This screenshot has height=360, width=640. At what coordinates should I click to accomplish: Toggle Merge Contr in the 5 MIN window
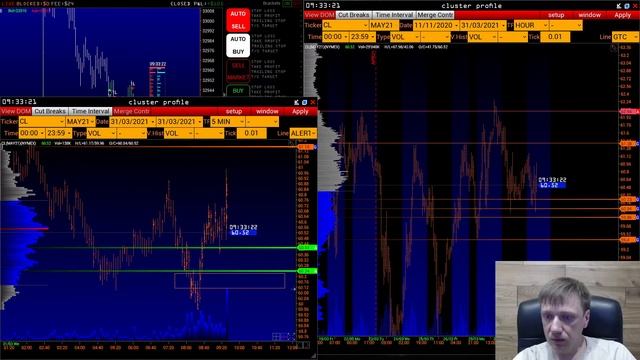point(131,111)
